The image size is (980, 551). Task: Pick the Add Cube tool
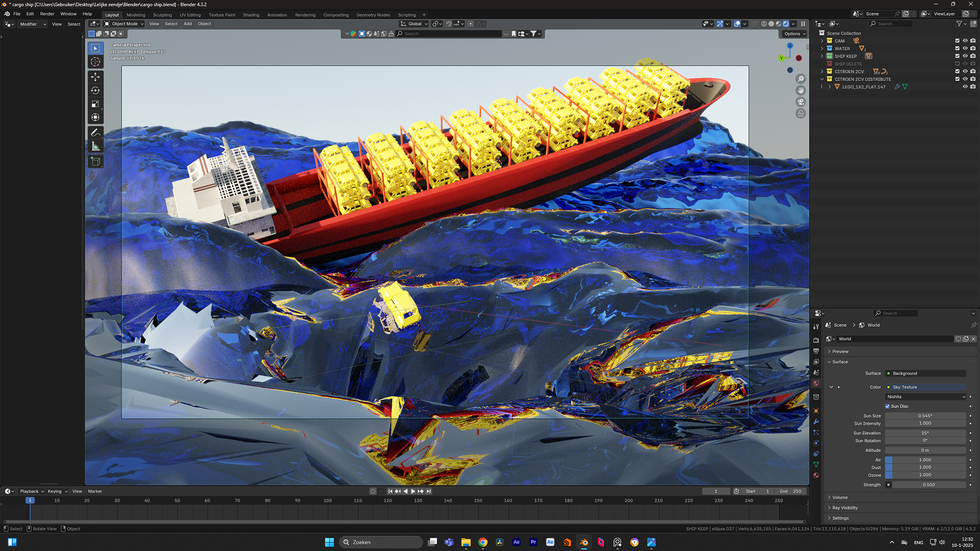pyautogui.click(x=95, y=162)
